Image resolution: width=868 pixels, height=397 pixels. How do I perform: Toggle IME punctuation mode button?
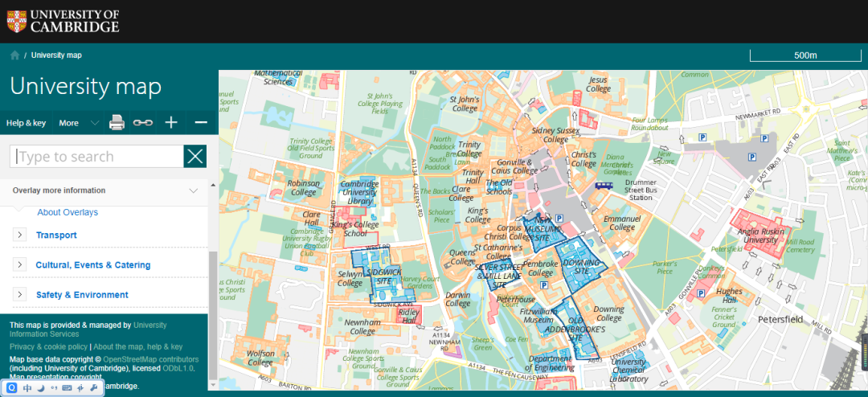point(53,388)
